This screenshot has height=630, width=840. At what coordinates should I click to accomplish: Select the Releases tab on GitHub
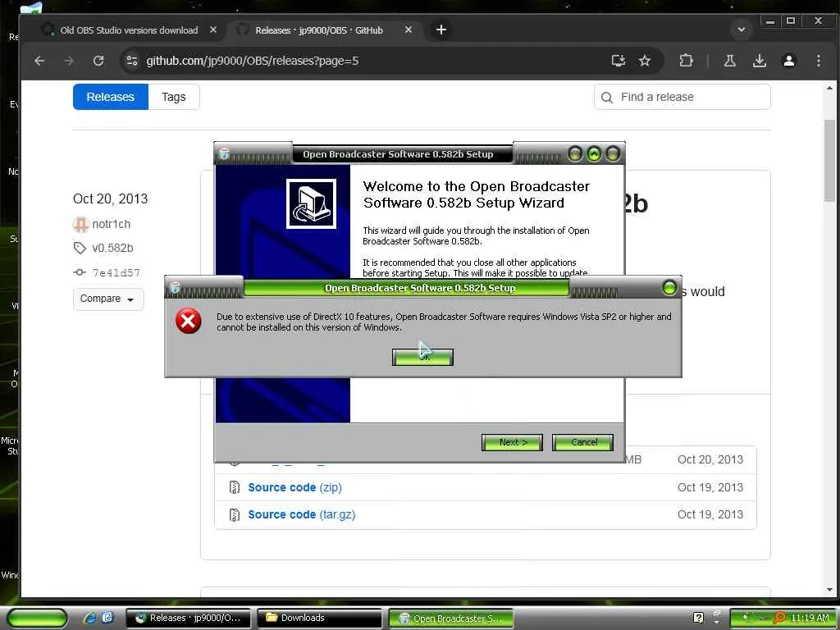[111, 97]
